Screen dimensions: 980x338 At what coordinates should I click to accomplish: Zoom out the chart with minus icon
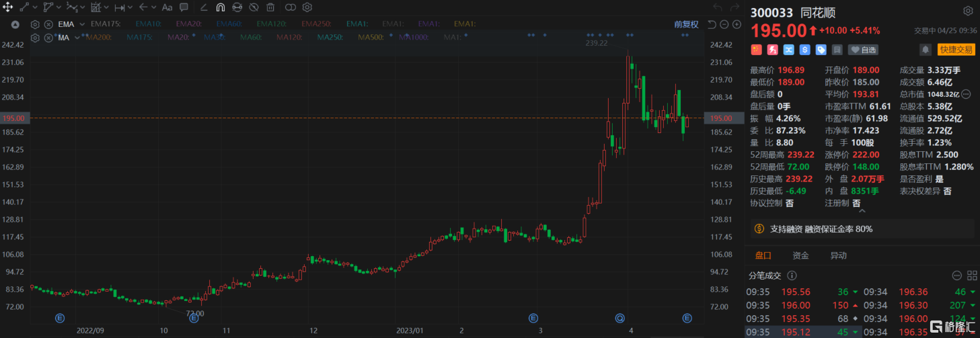tap(723, 24)
